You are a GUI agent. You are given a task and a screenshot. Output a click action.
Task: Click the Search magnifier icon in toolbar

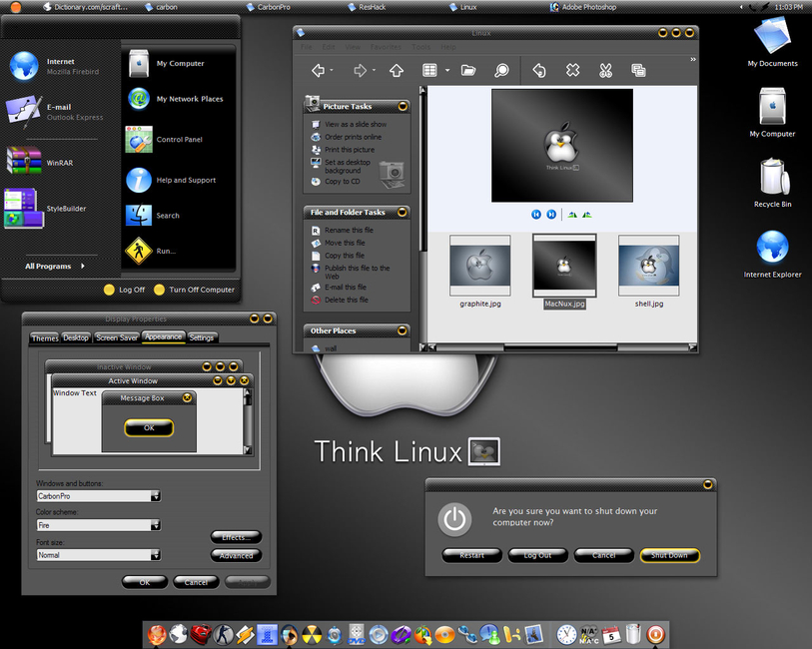coord(501,70)
